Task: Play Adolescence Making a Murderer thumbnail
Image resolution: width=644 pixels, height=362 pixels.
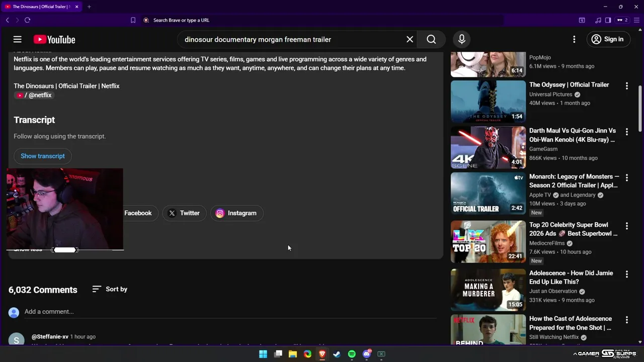Action: tap(488, 290)
